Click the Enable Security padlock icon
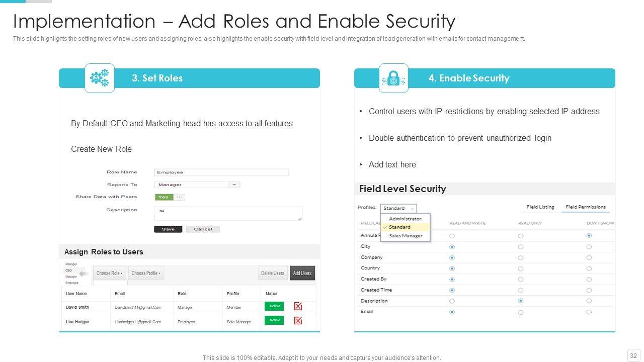This screenshot has height=362, width=644. coord(393,78)
